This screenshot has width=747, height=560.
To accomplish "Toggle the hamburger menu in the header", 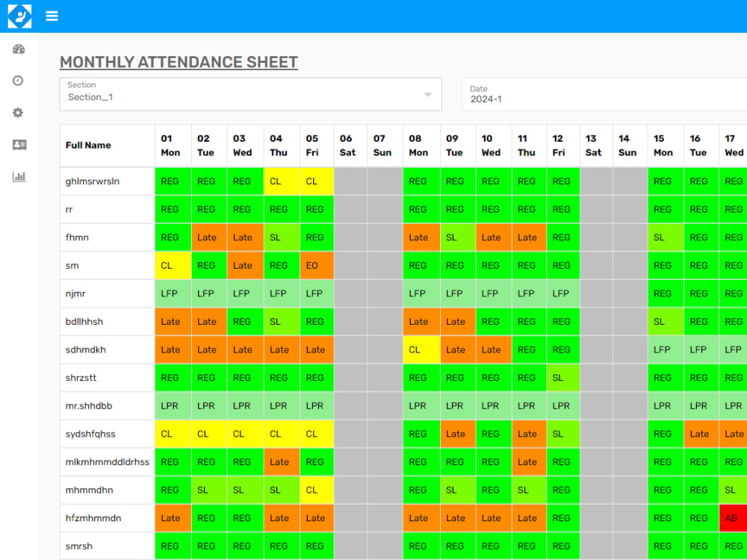I will [52, 16].
